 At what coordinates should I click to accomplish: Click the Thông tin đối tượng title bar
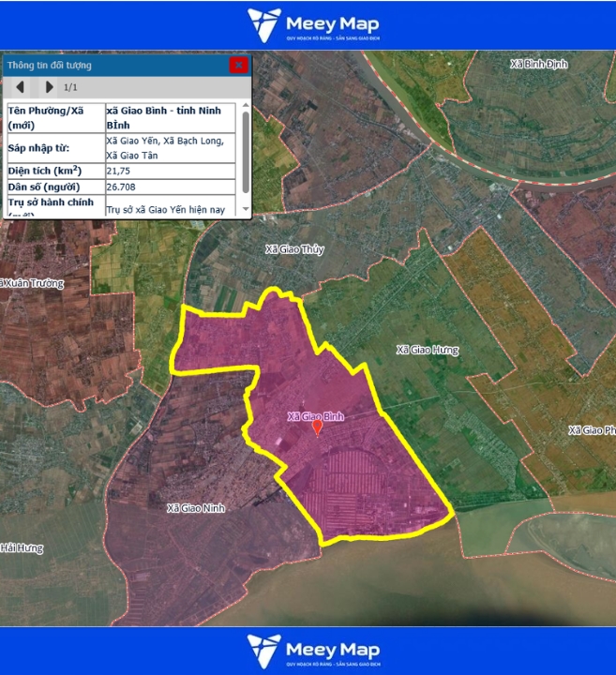pyautogui.click(x=113, y=65)
